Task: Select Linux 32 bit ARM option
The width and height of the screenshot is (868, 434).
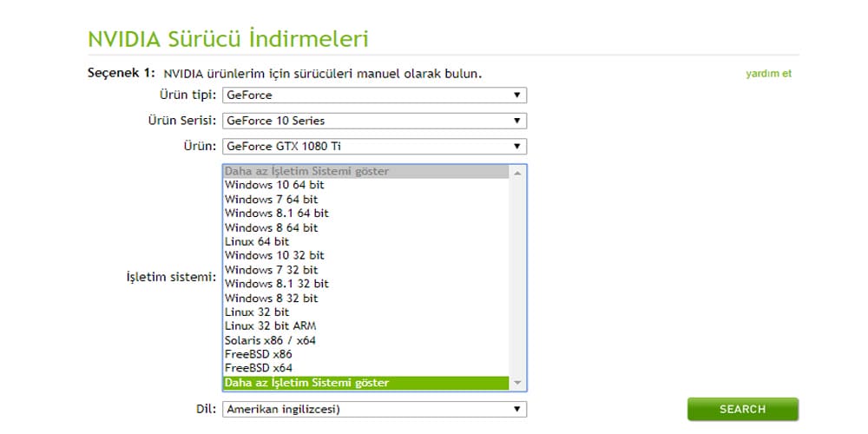Action: pos(270,325)
